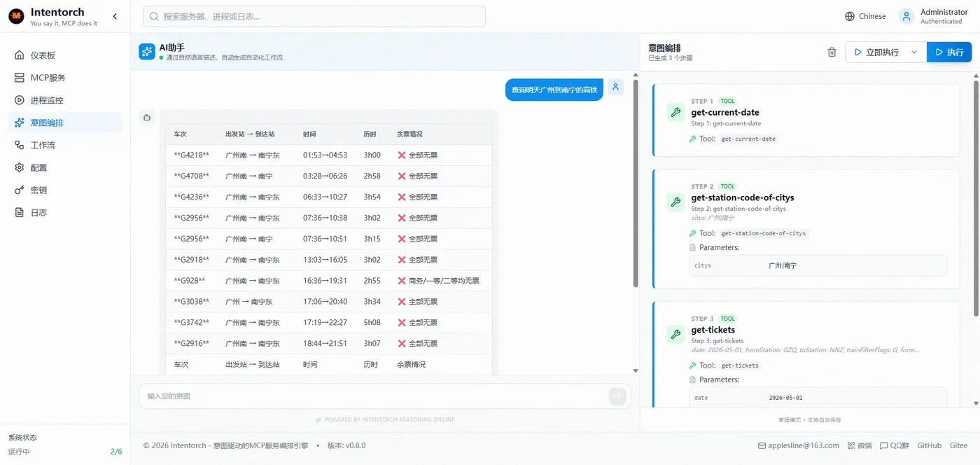Image resolution: width=980 pixels, height=465 pixels.
Task: Click the system status 2/6 counter
Action: coord(116,452)
